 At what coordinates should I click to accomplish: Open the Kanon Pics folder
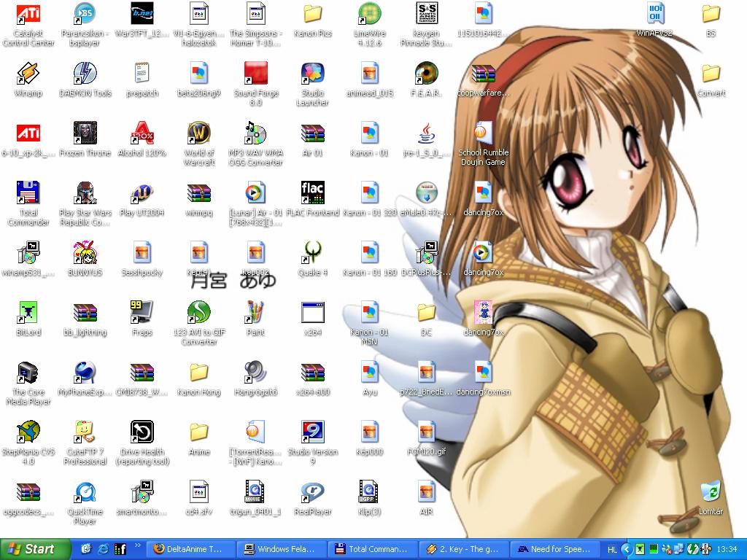312,14
